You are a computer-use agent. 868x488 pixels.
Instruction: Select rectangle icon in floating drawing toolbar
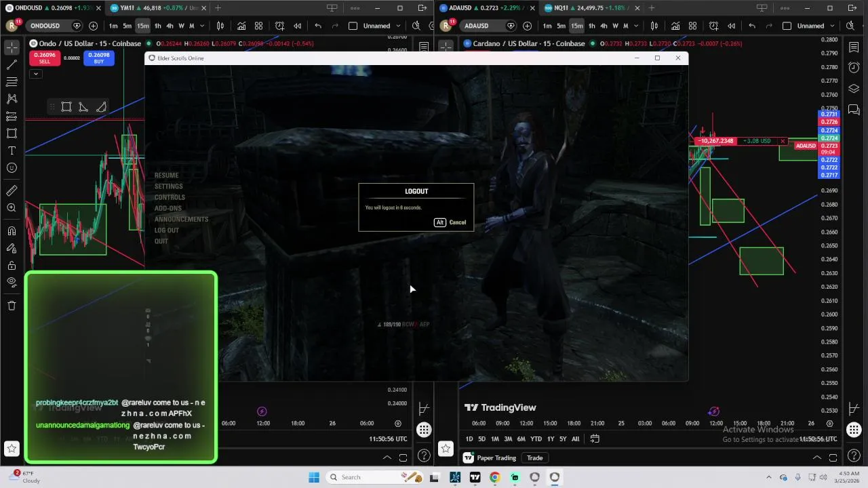tap(66, 107)
